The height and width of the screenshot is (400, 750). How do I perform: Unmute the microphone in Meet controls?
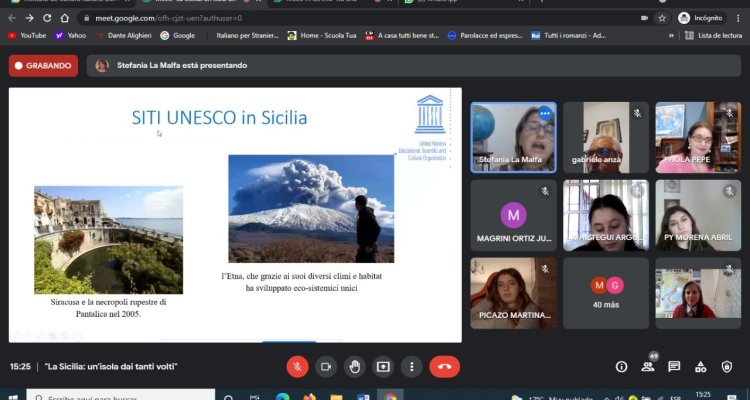(x=297, y=367)
